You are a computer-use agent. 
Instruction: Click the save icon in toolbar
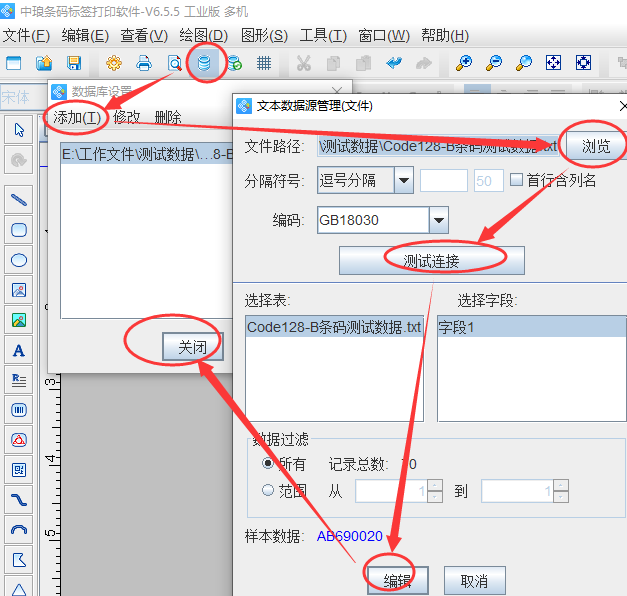pyautogui.click(x=74, y=63)
